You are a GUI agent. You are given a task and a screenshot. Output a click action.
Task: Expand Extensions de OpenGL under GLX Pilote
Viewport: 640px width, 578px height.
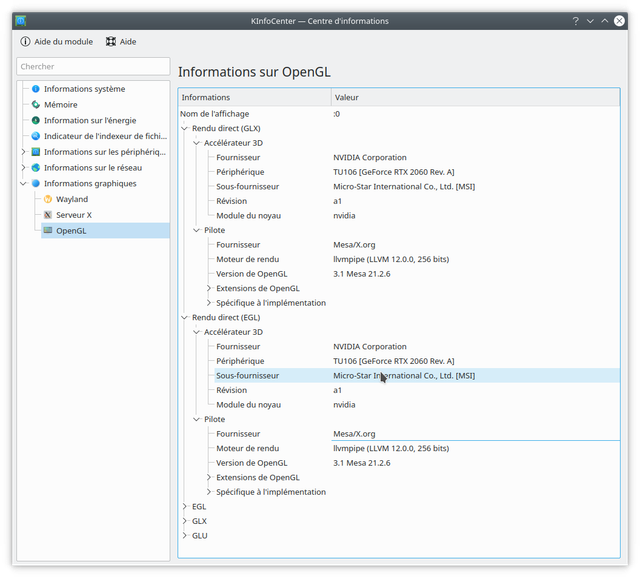point(209,288)
